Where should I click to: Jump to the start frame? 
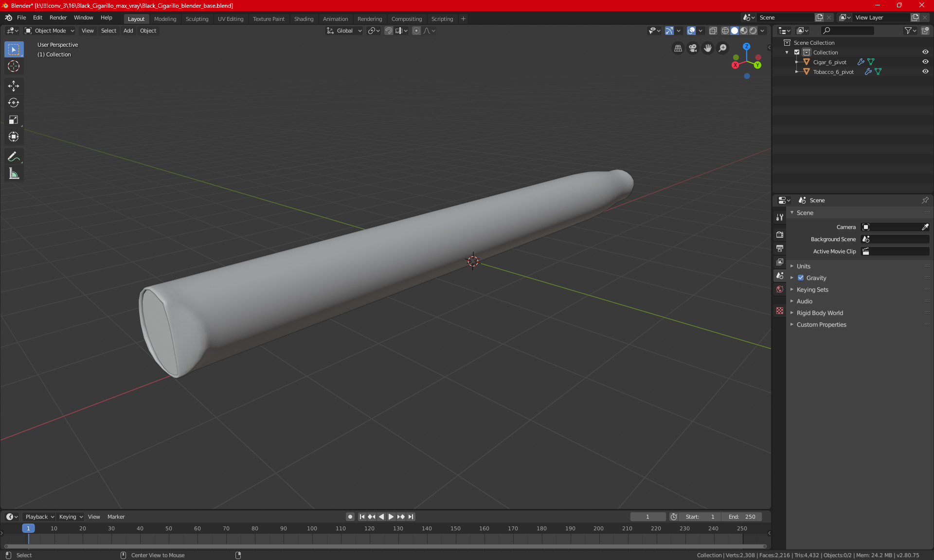pos(362,517)
